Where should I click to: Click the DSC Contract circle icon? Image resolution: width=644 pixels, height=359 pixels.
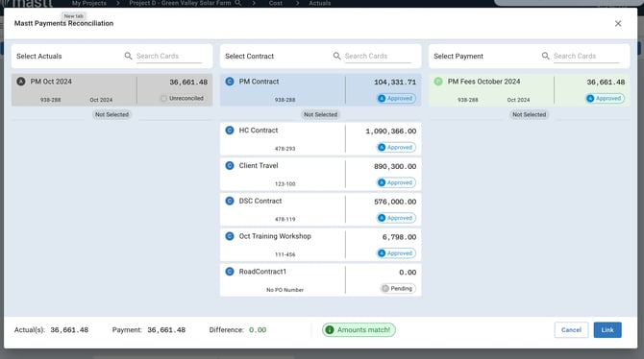(230, 201)
